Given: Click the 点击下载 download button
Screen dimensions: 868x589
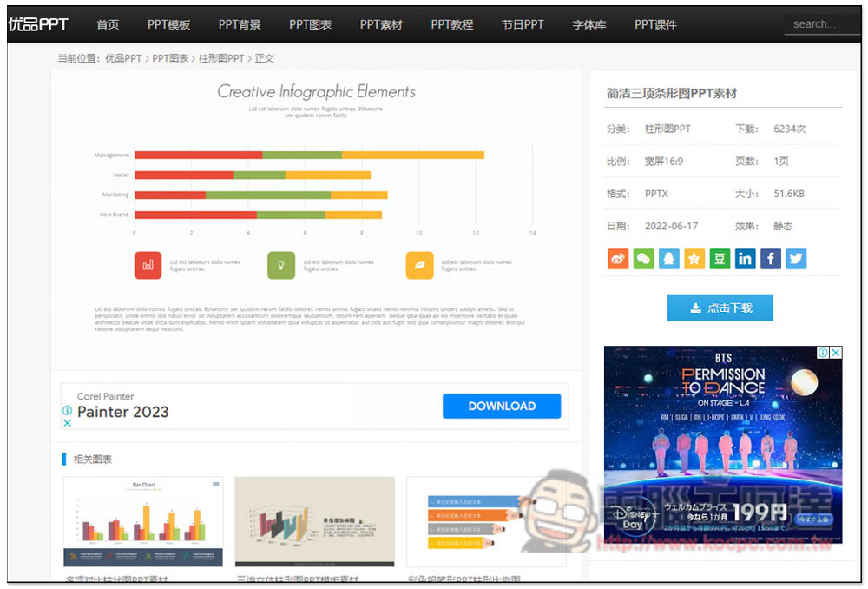Looking at the screenshot, I should [x=720, y=308].
